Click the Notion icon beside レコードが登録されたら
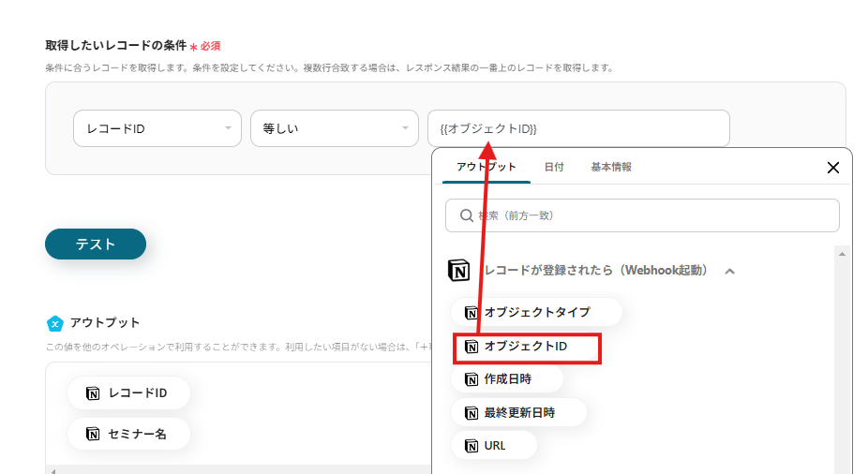868x474 pixels. (459, 271)
